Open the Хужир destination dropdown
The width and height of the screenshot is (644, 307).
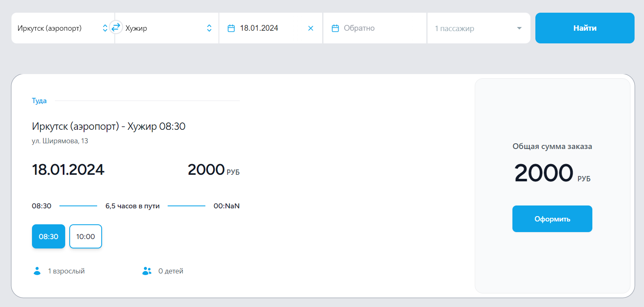167,28
